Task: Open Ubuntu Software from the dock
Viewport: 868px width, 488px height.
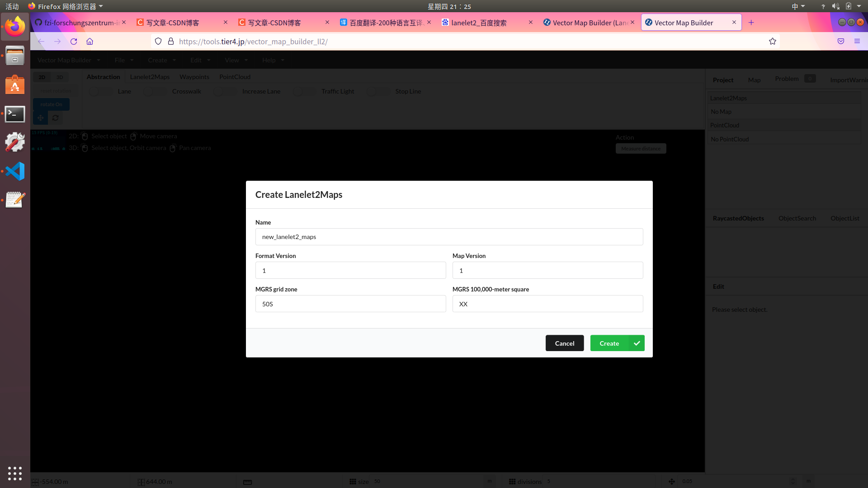Action: click(15, 84)
